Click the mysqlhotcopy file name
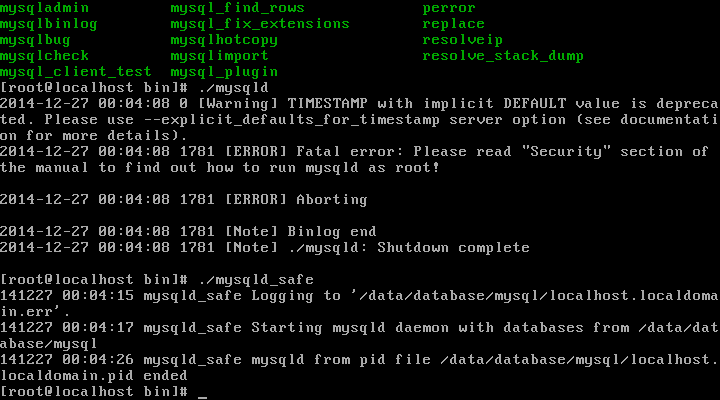Viewport: 720px width, 400px height. click(224, 40)
